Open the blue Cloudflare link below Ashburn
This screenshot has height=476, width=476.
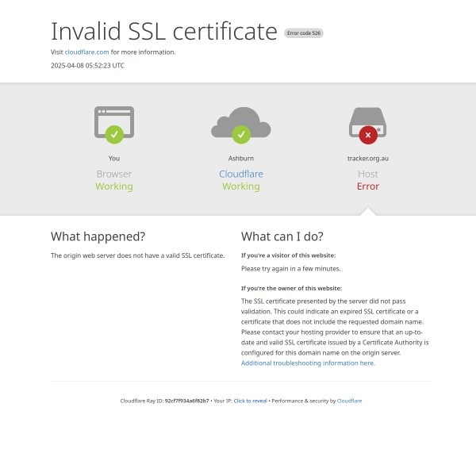(241, 174)
